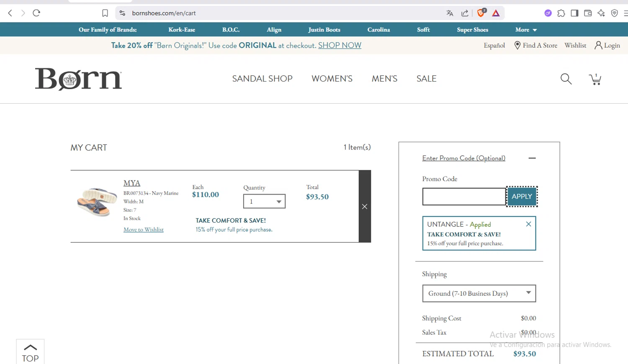
Task: Click the APPLY promo button
Action: tap(522, 196)
